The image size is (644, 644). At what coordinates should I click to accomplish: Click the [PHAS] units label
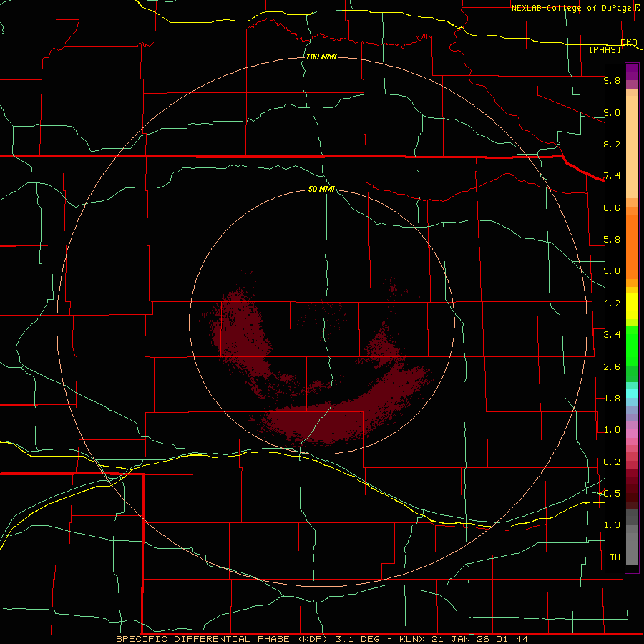click(605, 50)
